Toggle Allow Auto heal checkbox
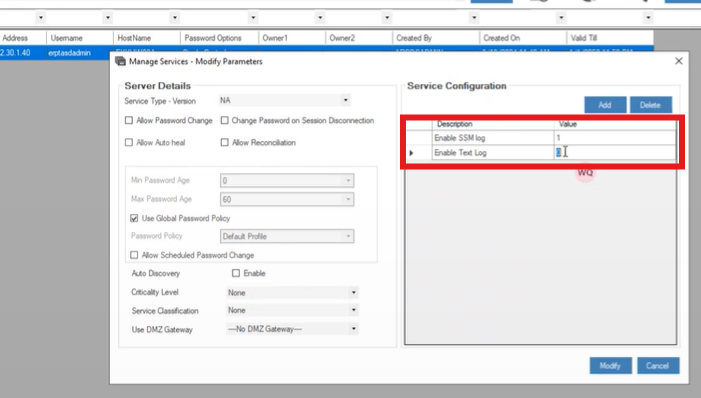The image size is (701, 398). point(129,142)
